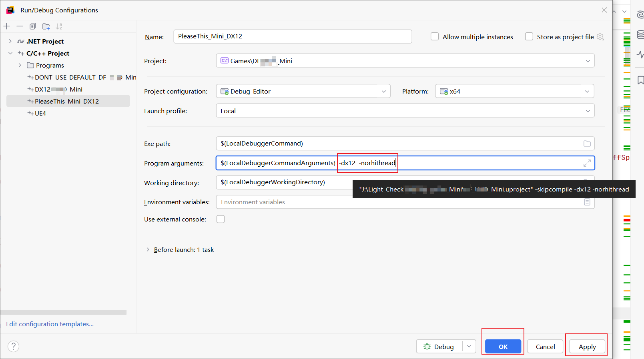This screenshot has width=644, height=359.
Task: Browse for Exe path with folder icon
Action: [x=587, y=144]
